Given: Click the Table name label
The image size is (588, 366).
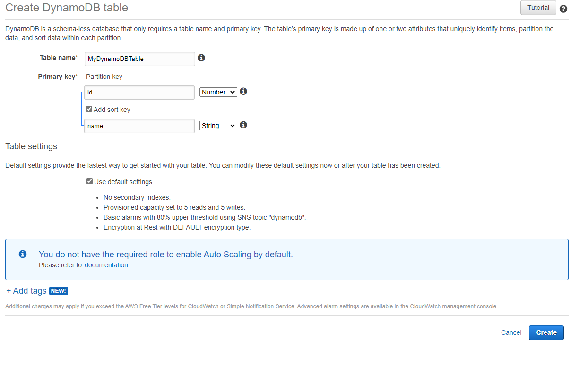Looking at the screenshot, I should point(59,58).
